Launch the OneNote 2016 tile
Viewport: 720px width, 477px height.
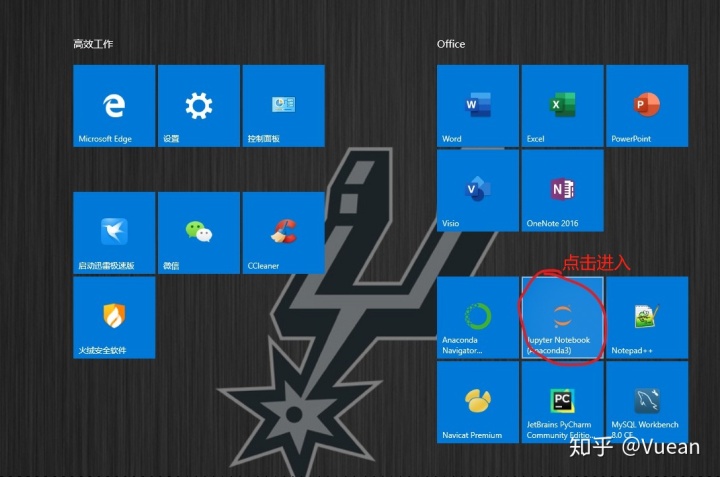point(562,191)
